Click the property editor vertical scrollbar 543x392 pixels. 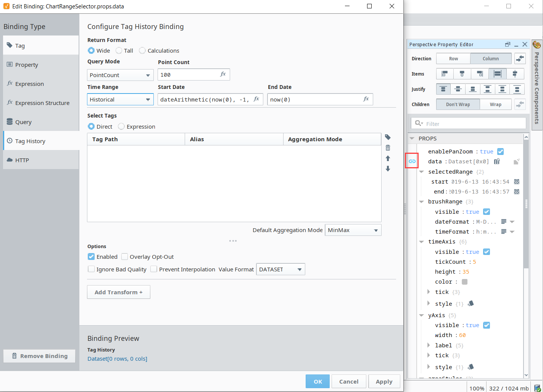(526, 204)
